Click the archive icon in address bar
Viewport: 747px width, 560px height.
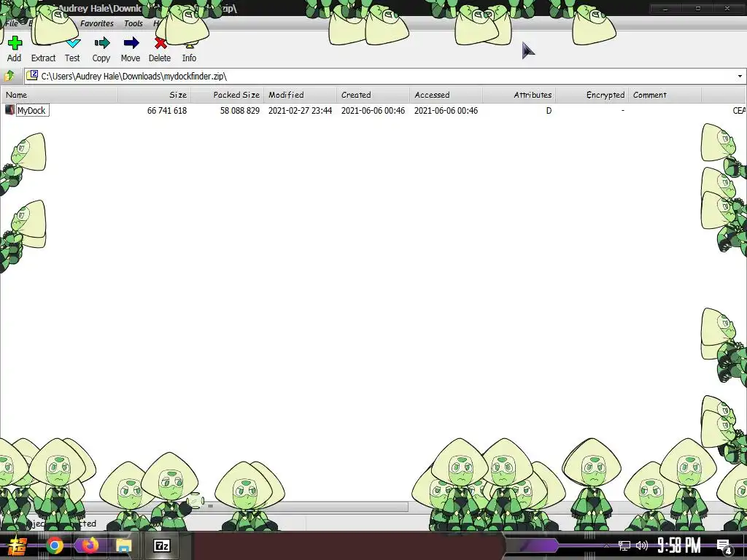(x=32, y=75)
